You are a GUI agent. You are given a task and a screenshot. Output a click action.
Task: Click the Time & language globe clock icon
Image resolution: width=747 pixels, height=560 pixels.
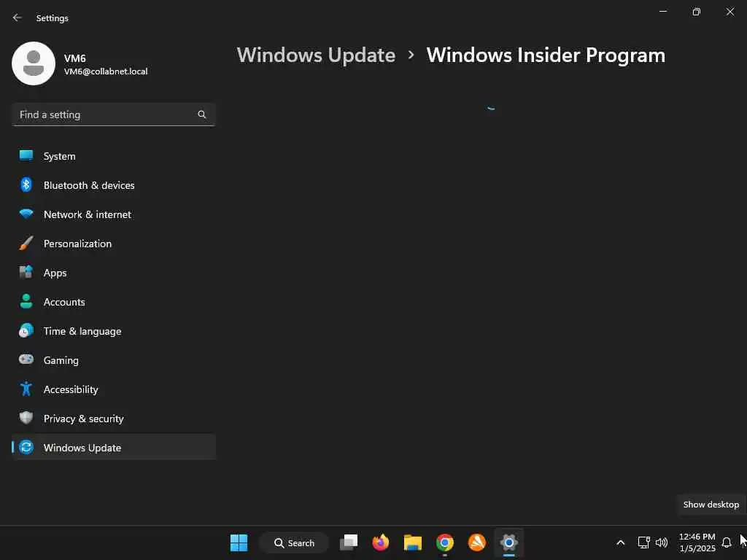(x=26, y=330)
